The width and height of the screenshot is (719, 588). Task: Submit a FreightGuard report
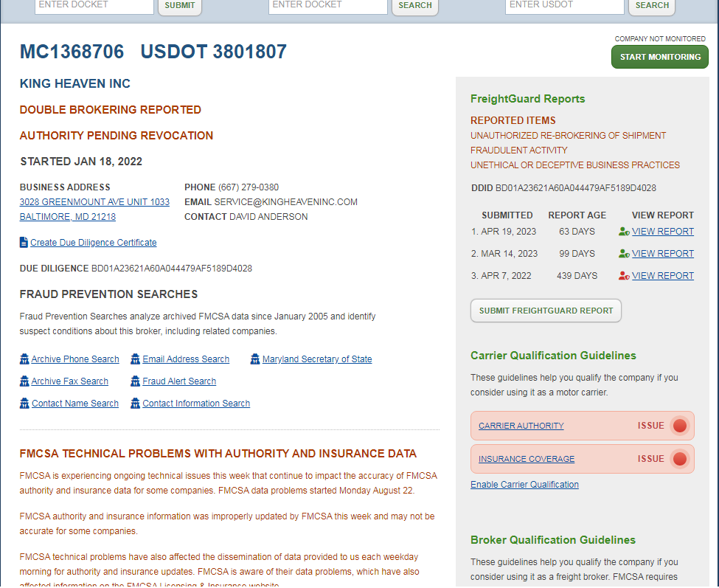point(546,311)
